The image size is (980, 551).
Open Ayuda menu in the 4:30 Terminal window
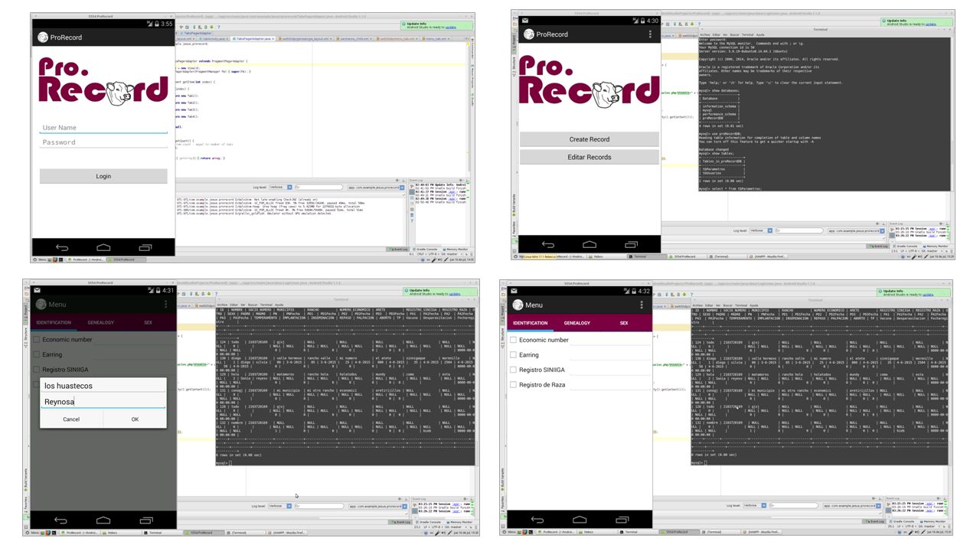coord(760,34)
